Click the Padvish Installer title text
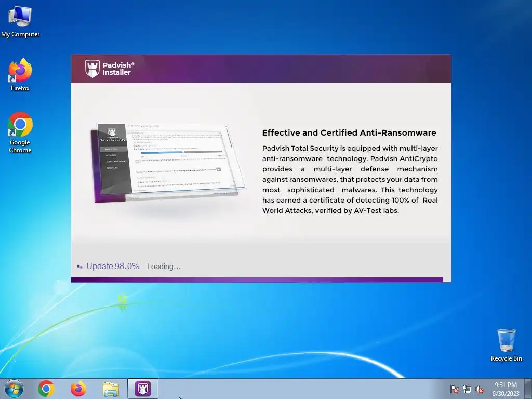 (x=118, y=69)
